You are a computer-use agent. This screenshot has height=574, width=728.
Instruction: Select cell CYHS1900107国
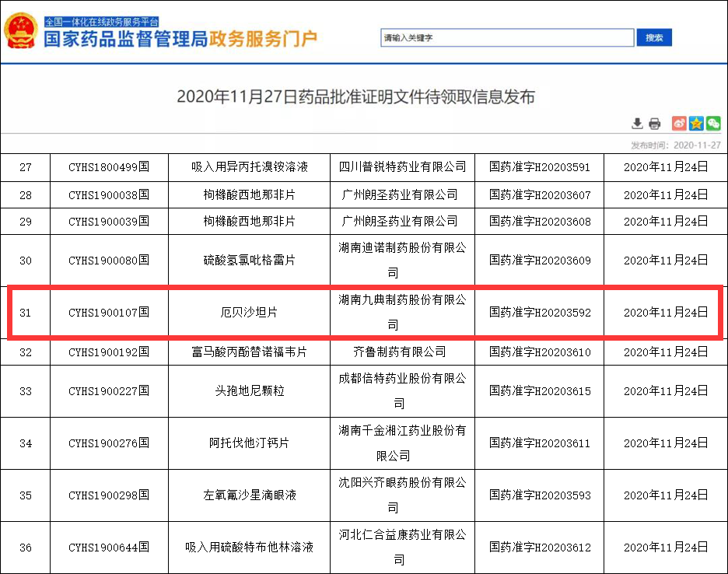(109, 313)
